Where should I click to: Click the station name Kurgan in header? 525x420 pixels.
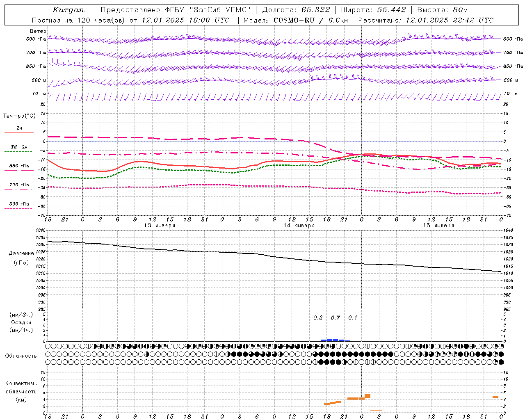[x=68, y=10]
